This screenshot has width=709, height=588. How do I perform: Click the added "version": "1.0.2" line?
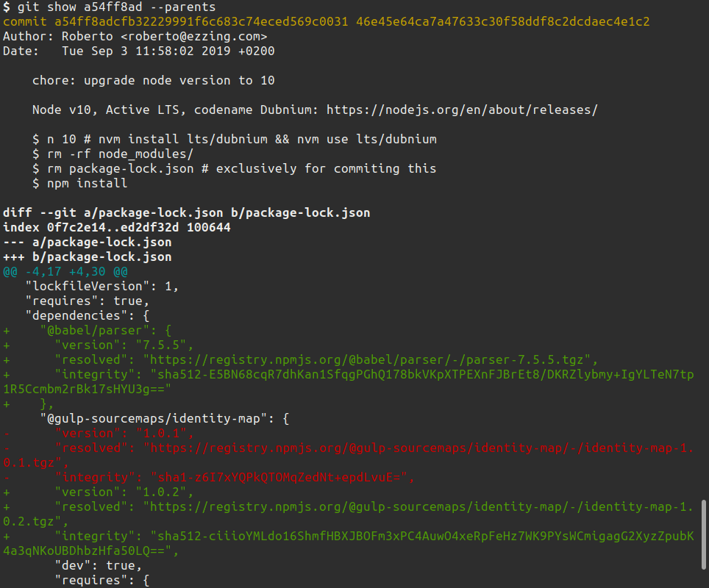(x=124, y=492)
